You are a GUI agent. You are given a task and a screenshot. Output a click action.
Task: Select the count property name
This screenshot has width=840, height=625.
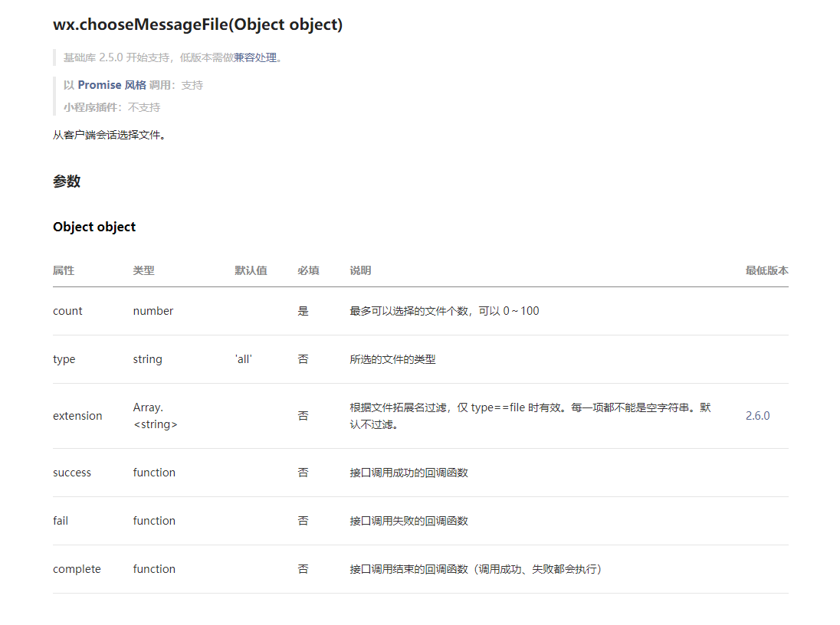[x=67, y=311]
